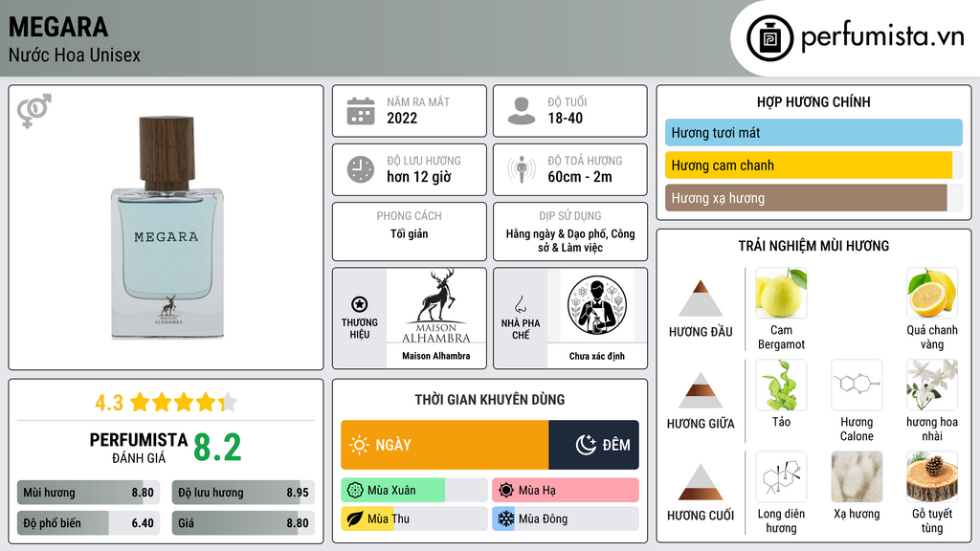Click the MEGARA title heading
The height and width of the screenshot is (551, 980).
coord(58,27)
